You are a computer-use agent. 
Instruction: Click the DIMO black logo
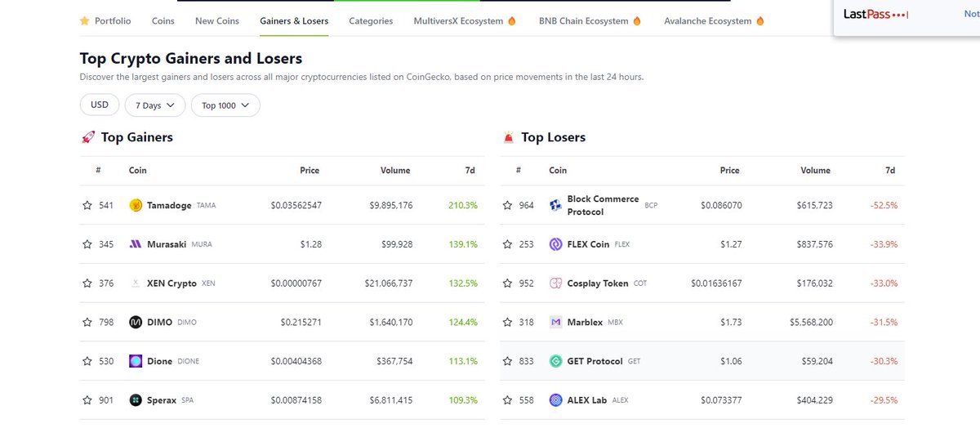(136, 323)
